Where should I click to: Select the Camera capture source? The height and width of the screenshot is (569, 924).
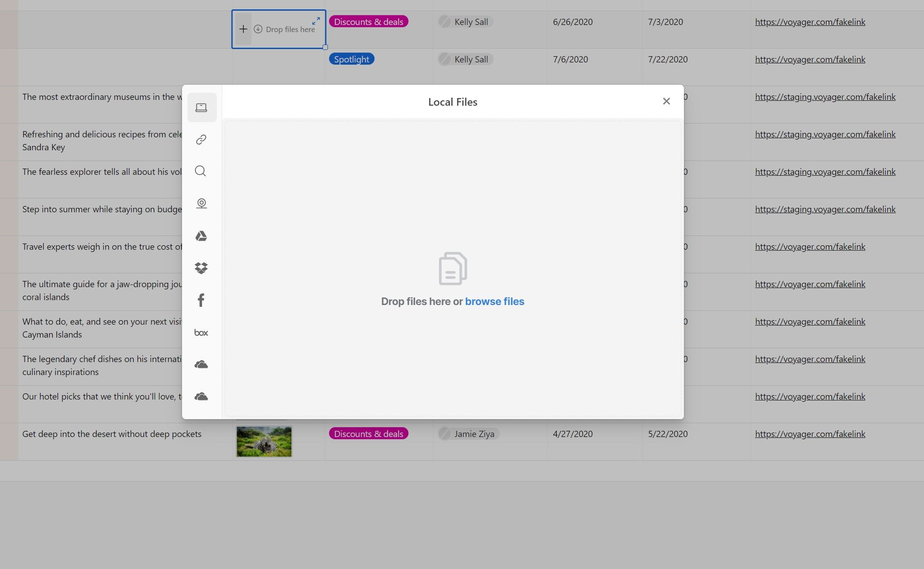pyautogui.click(x=202, y=203)
